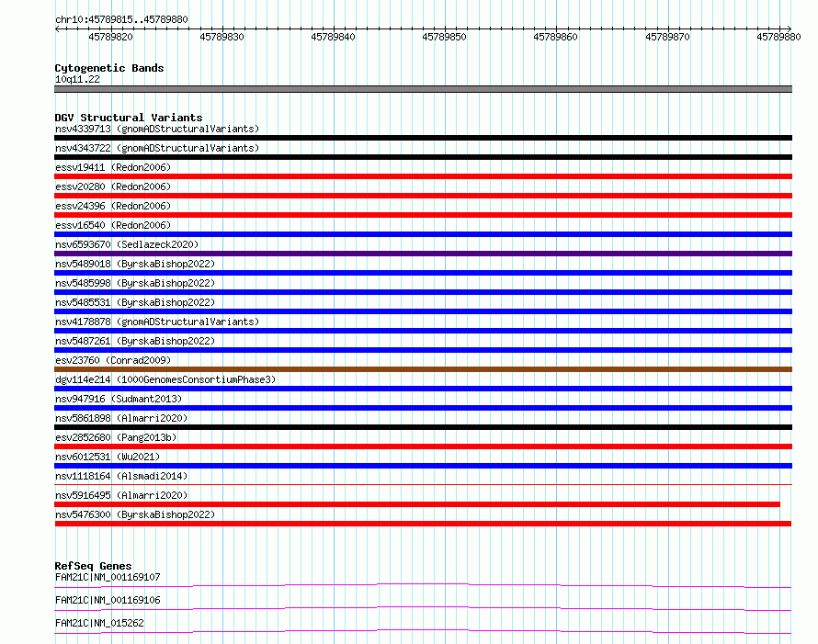
Task: Open nsv6012531 (Wu2021) label
Action: (108, 457)
